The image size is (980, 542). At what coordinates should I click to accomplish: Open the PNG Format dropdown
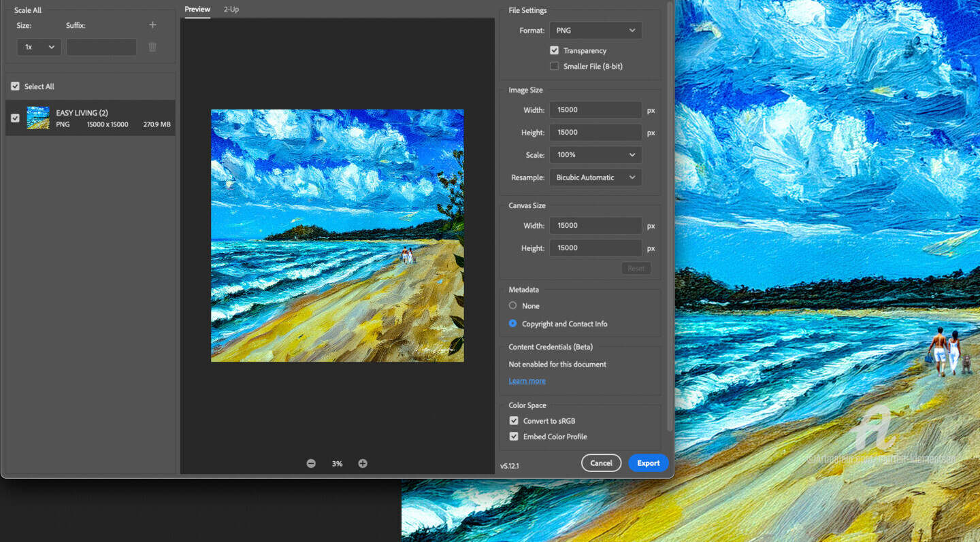(595, 31)
